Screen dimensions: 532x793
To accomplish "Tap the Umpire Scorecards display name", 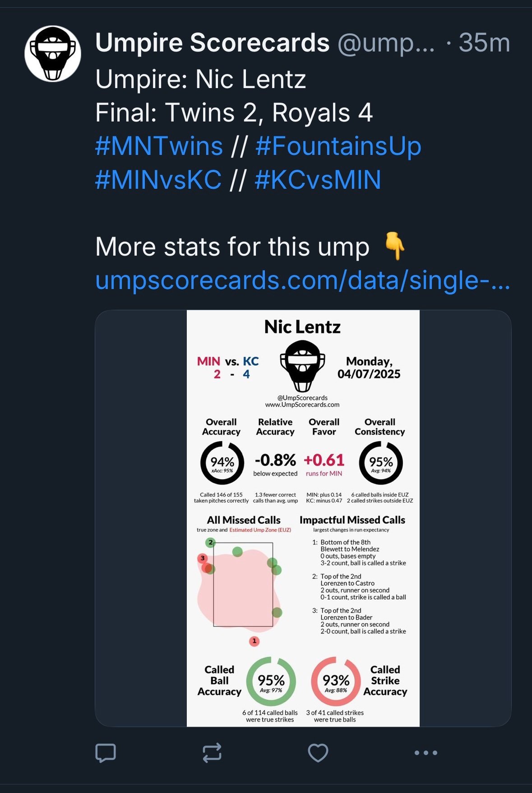I will click(212, 43).
